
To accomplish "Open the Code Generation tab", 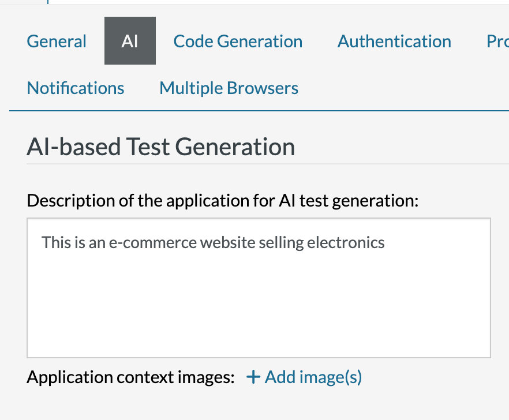I will pyautogui.click(x=238, y=42).
